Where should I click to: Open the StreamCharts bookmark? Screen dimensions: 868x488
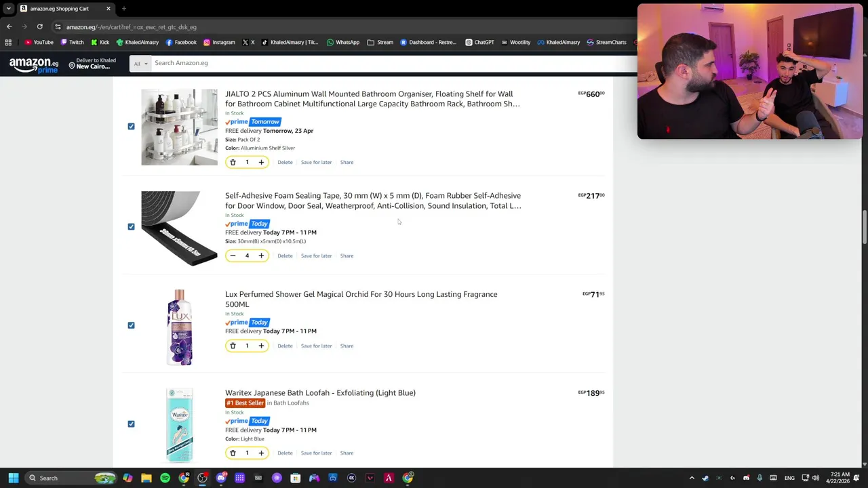606,42
